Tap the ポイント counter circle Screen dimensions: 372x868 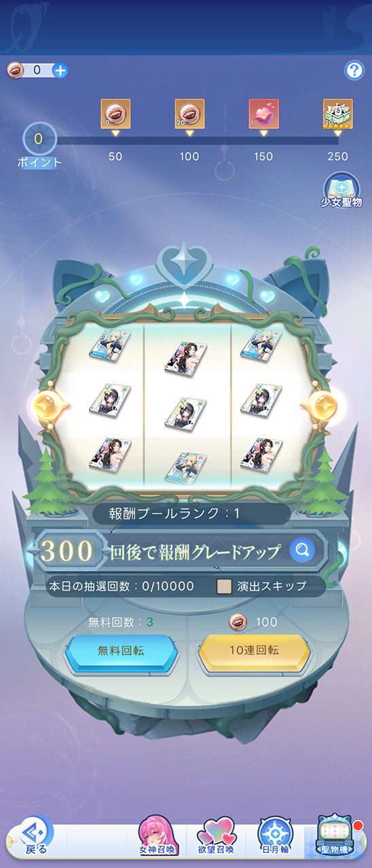38,139
